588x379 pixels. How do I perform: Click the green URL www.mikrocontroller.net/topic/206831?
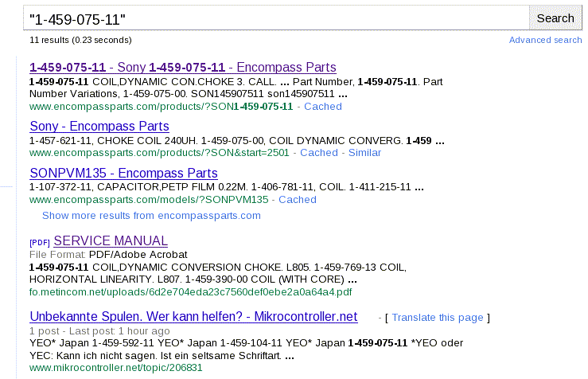116,368
